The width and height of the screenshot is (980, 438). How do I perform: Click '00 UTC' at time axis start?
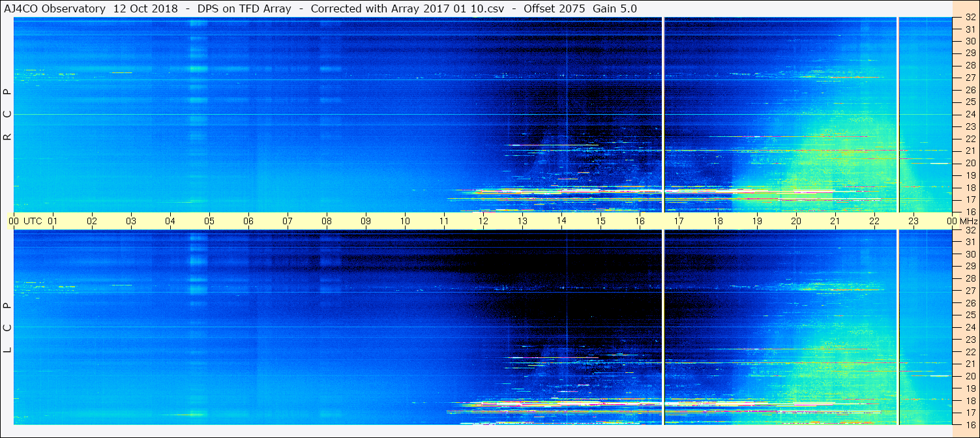tap(25, 221)
